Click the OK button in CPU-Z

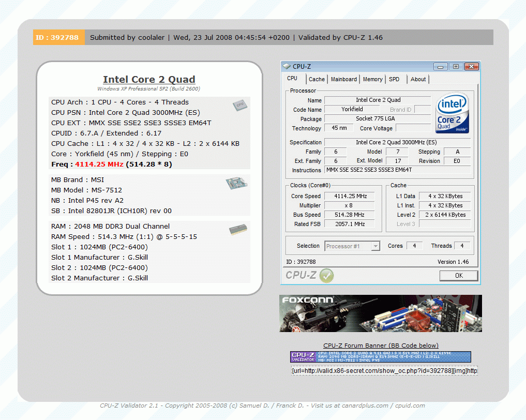[x=459, y=276]
